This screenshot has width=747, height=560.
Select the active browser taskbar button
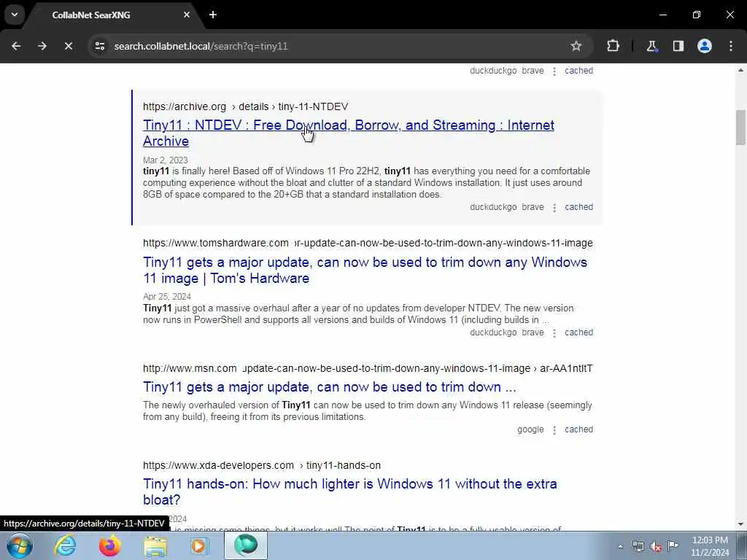click(x=246, y=545)
